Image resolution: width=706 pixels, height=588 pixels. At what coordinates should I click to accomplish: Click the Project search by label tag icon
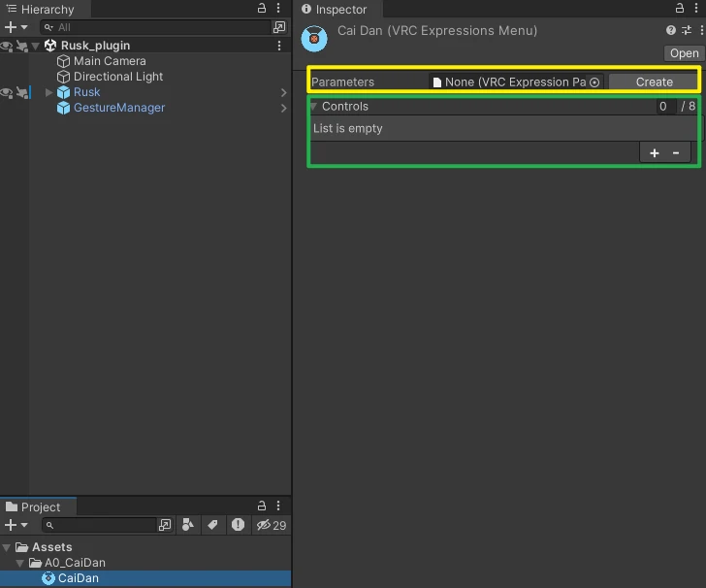212,525
